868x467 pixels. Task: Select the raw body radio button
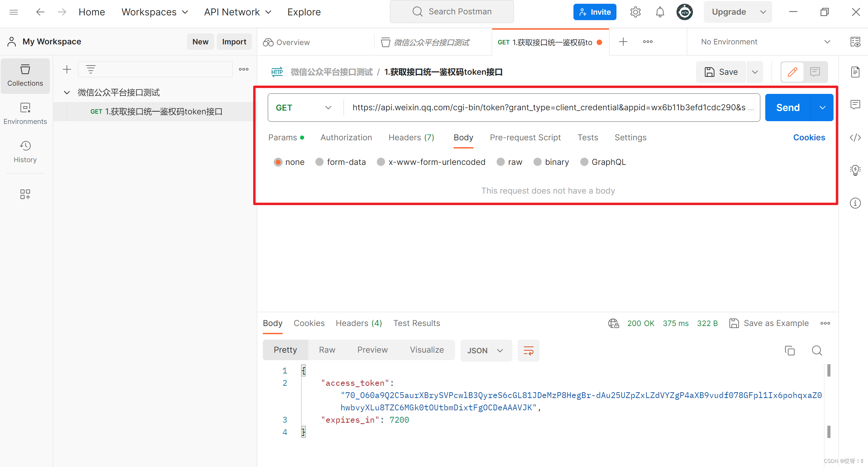pos(501,162)
